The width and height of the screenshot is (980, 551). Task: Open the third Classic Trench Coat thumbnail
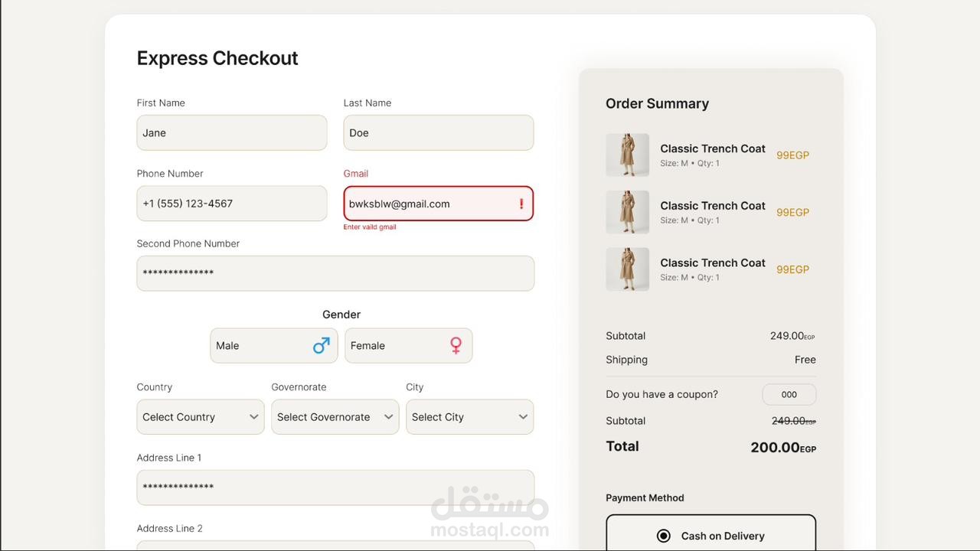pos(628,269)
